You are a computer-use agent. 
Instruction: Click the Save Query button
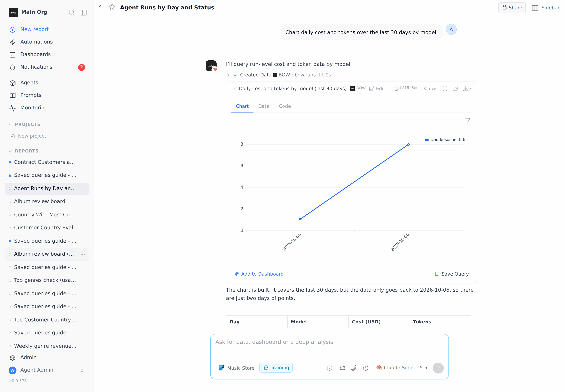pos(452,274)
